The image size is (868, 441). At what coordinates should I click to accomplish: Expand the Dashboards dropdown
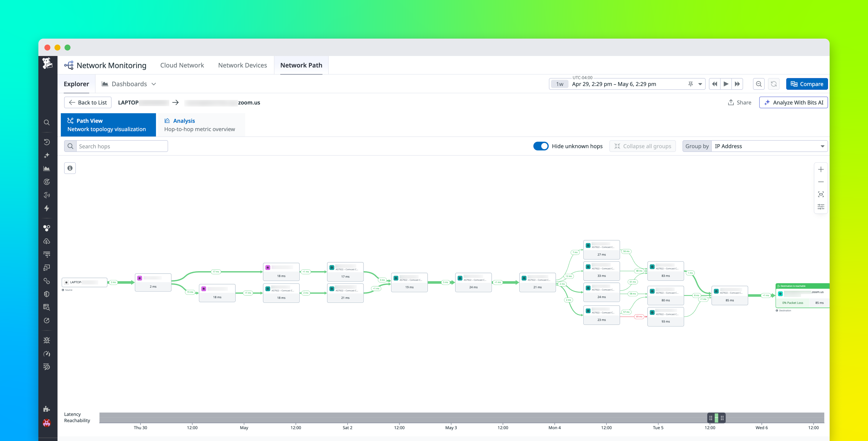click(129, 84)
